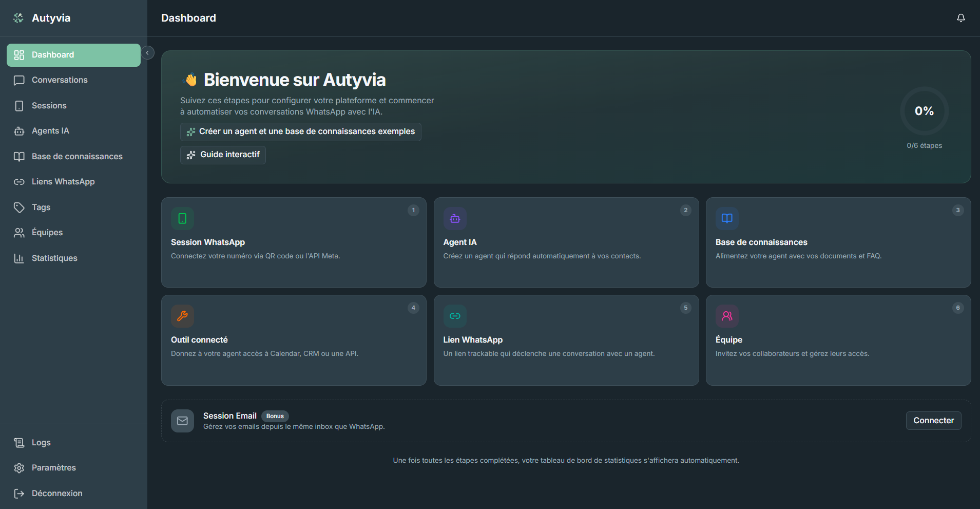Open Base de connaissances step card title

click(x=761, y=242)
